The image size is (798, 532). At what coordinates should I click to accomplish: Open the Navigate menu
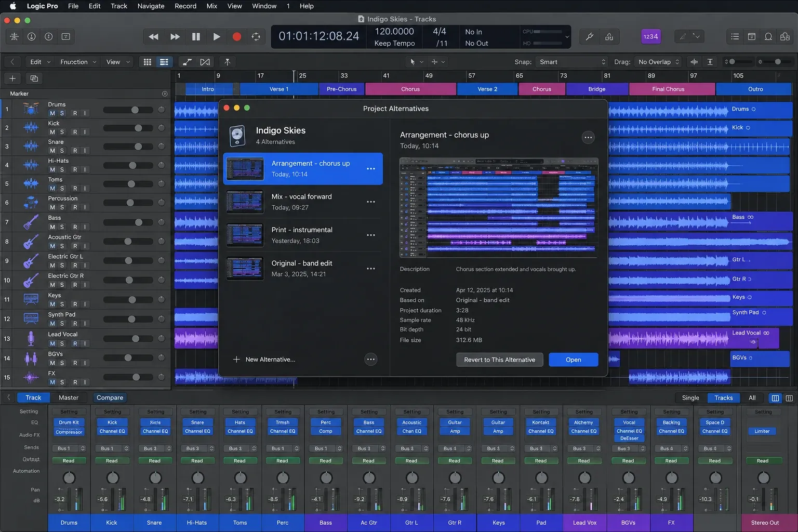pyautogui.click(x=151, y=6)
